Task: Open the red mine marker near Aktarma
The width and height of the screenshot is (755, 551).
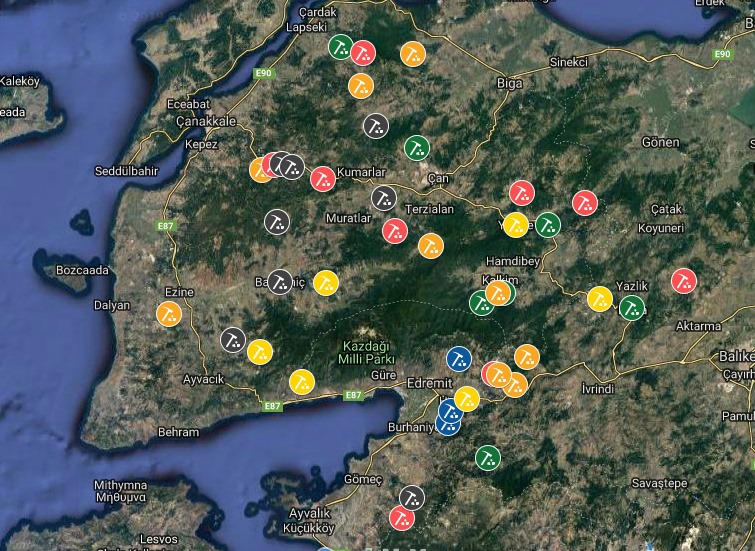Action: pyautogui.click(x=684, y=281)
